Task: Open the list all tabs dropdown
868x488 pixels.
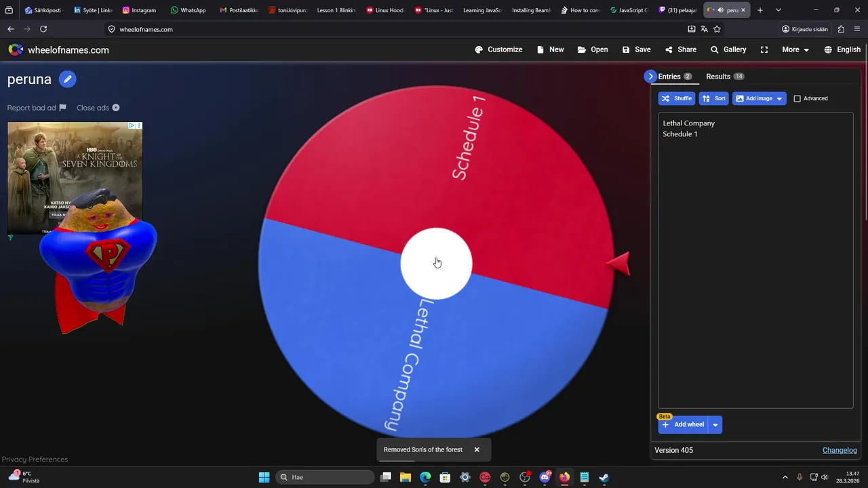Action: (778, 10)
